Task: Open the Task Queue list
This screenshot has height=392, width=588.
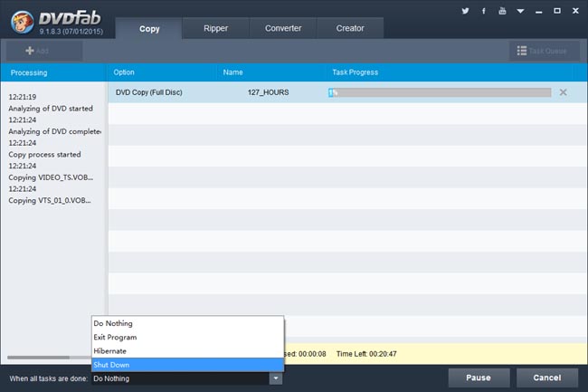Action: click(x=544, y=51)
